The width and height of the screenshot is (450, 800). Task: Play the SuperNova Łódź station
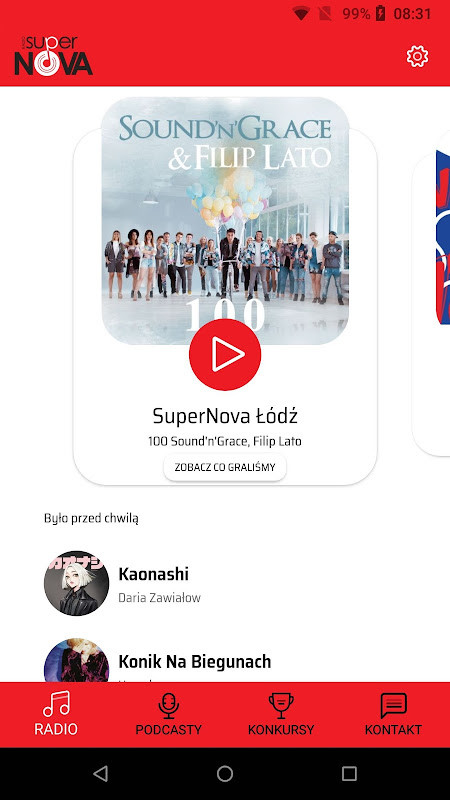(225, 355)
